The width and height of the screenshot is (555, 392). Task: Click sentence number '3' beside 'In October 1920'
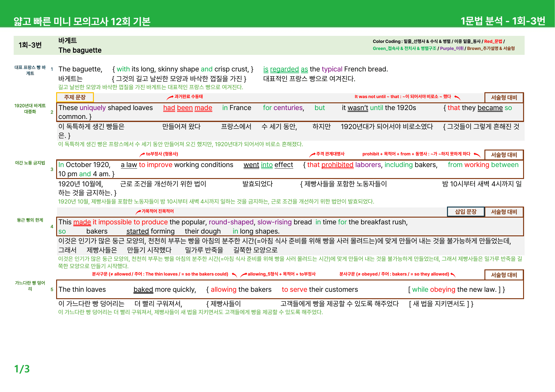tap(52, 169)
